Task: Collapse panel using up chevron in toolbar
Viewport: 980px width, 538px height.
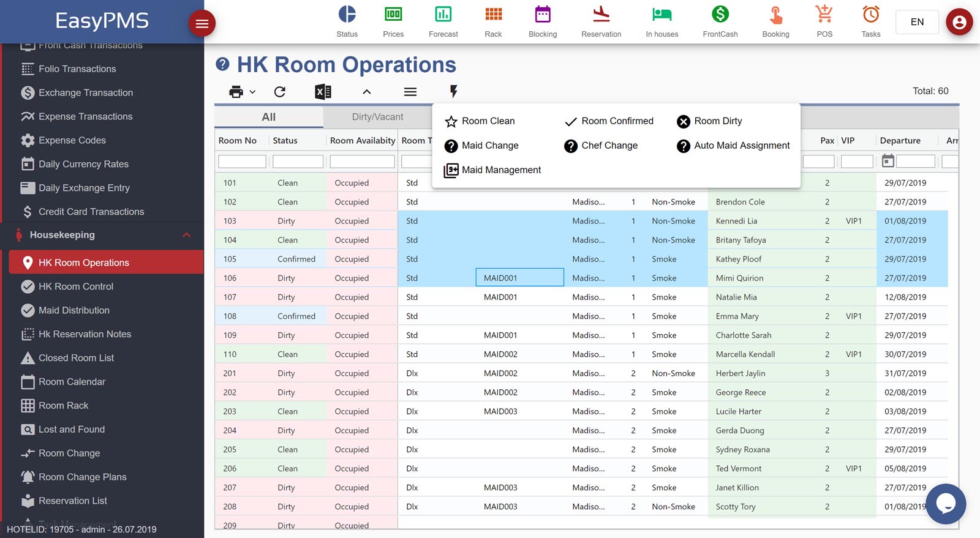Action: [367, 92]
